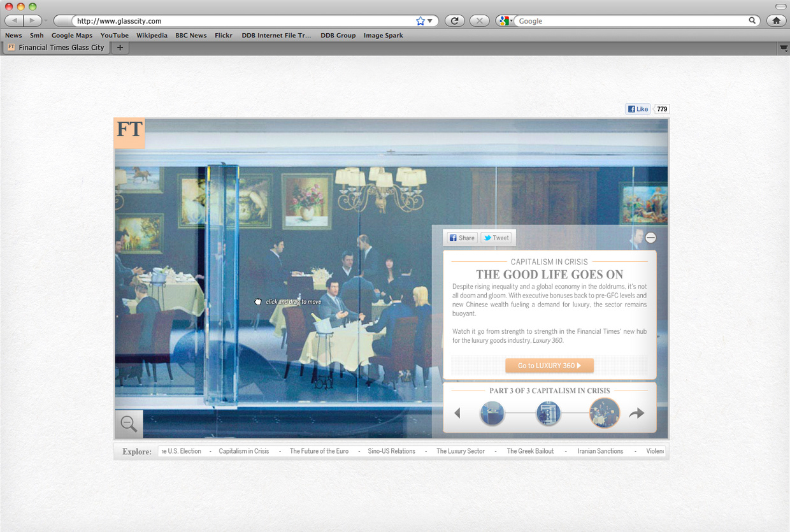790x532 pixels.
Task: Collapse the info panel with the minus icon
Action: pos(650,238)
